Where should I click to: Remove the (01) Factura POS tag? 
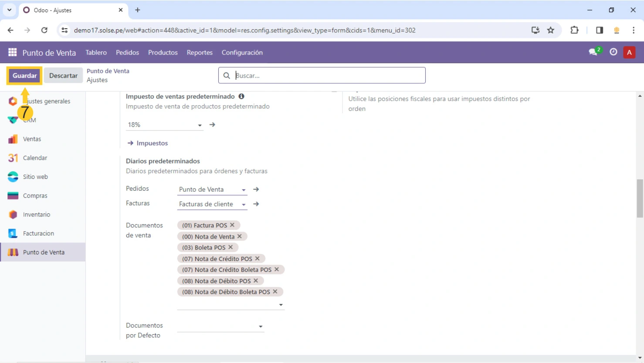tap(232, 225)
